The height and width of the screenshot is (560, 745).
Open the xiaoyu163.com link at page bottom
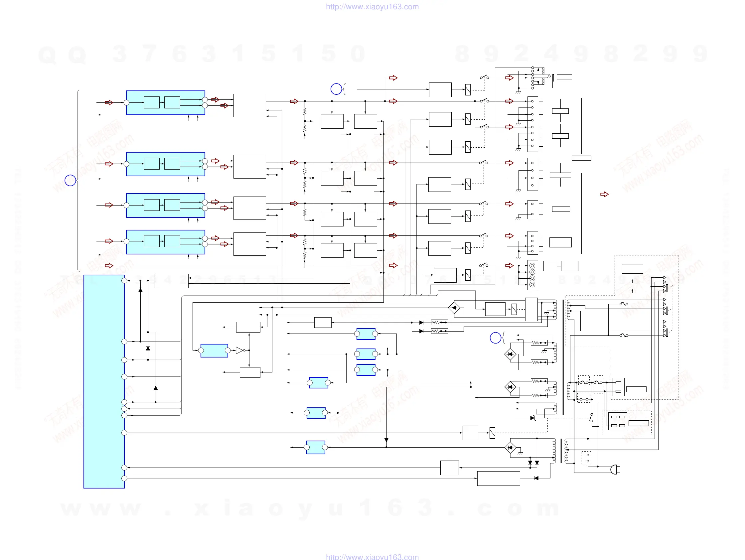point(372,557)
